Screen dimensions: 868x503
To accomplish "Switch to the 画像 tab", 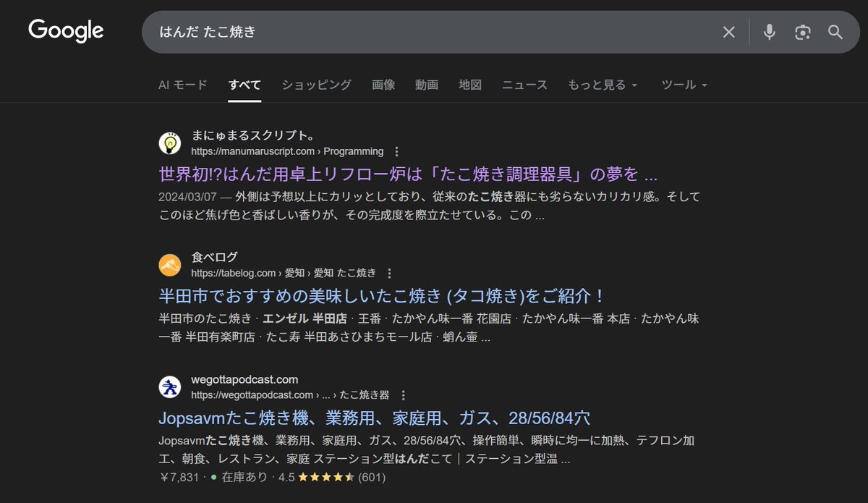I will 383,85.
